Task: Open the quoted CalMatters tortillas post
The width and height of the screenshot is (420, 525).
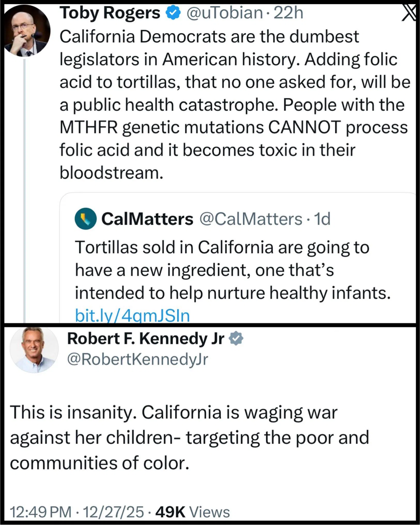Action: coord(232,270)
